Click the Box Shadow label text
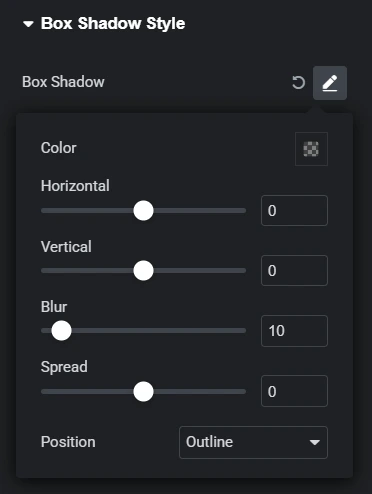This screenshot has width=372, height=494. tap(63, 82)
